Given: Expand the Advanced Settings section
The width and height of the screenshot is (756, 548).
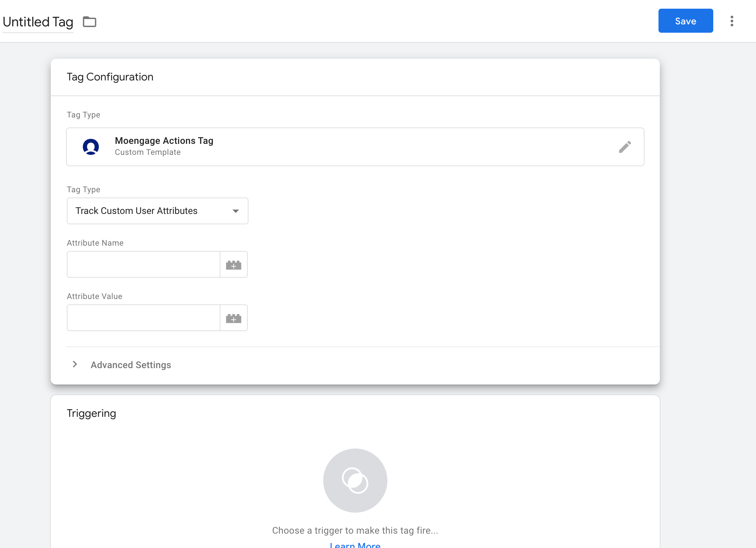Looking at the screenshot, I should point(130,365).
